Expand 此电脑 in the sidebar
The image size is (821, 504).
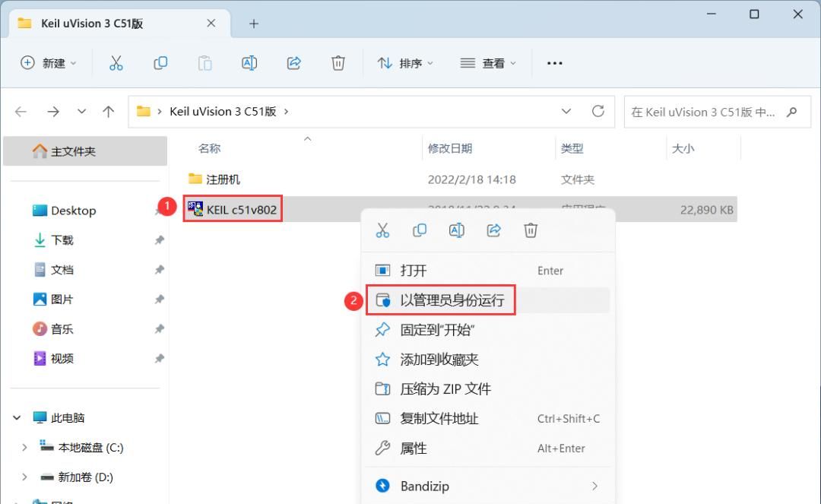(17, 417)
